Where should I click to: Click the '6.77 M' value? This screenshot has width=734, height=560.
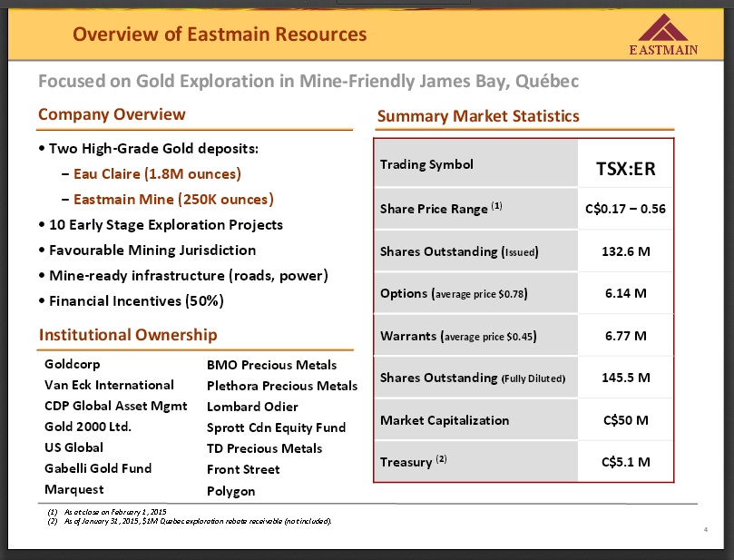[x=626, y=336]
